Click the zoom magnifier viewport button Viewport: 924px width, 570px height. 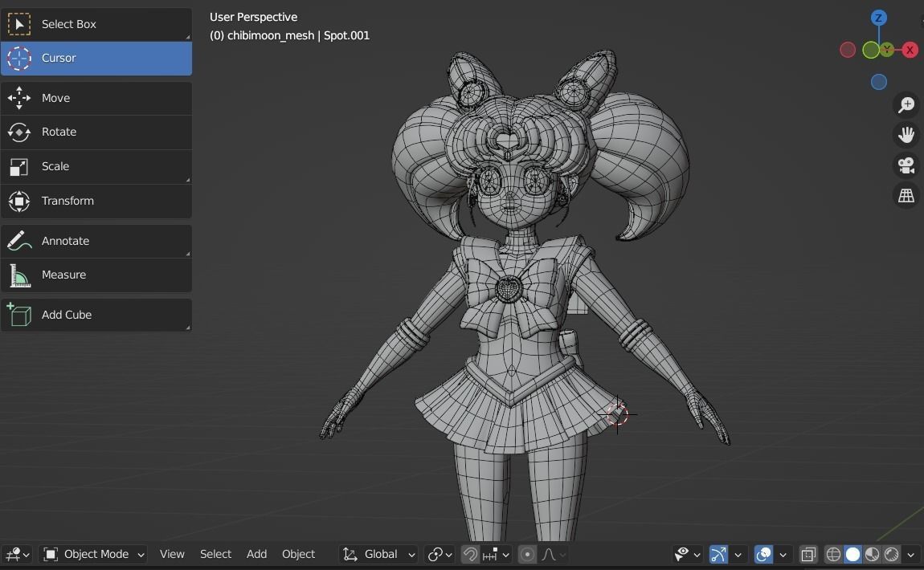point(906,105)
